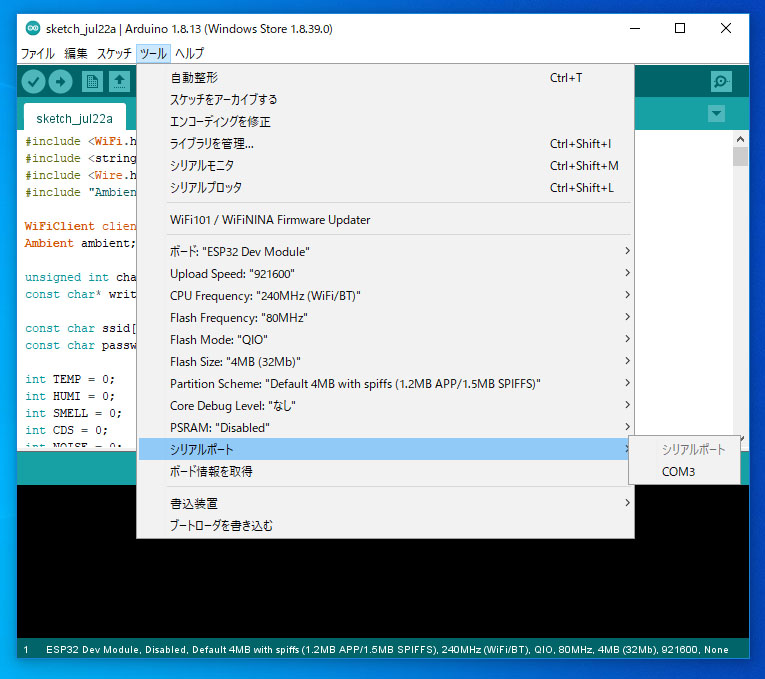Select COM3 serial port

point(678,472)
